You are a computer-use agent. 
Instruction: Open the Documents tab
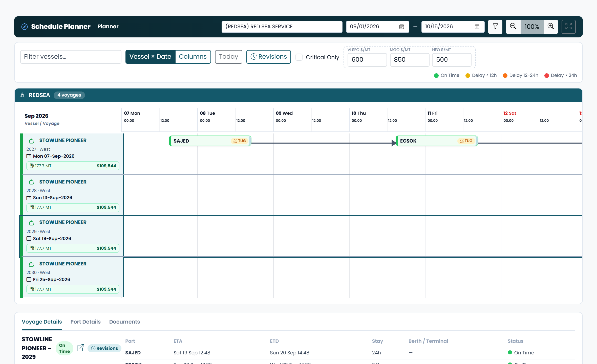coord(124,322)
